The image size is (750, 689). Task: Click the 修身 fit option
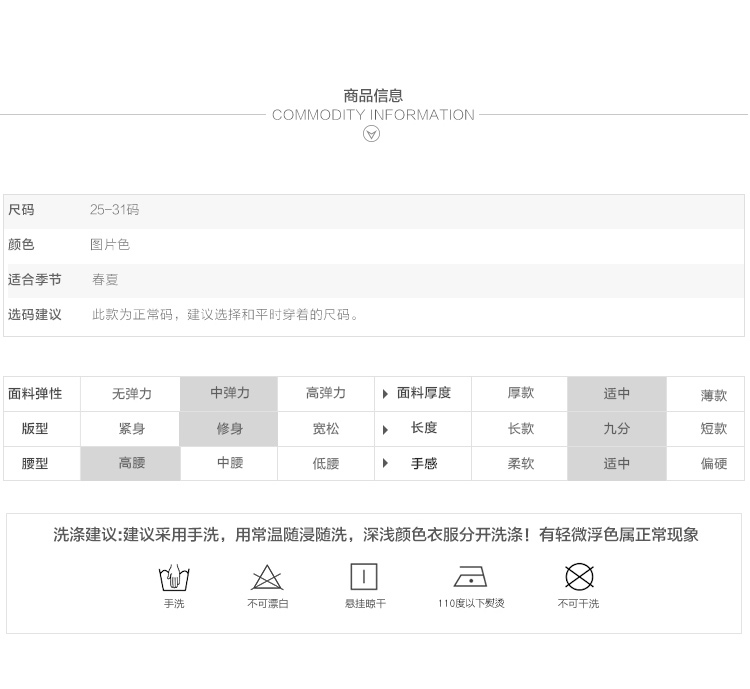click(230, 428)
